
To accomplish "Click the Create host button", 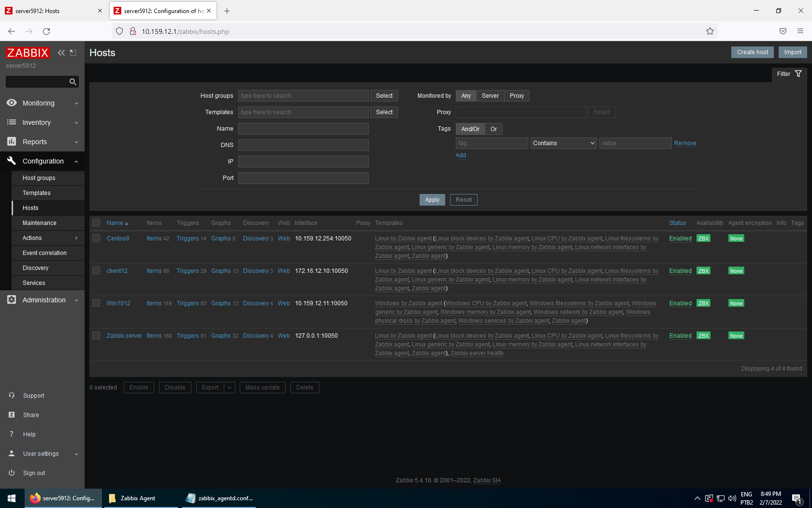I will click(752, 52).
